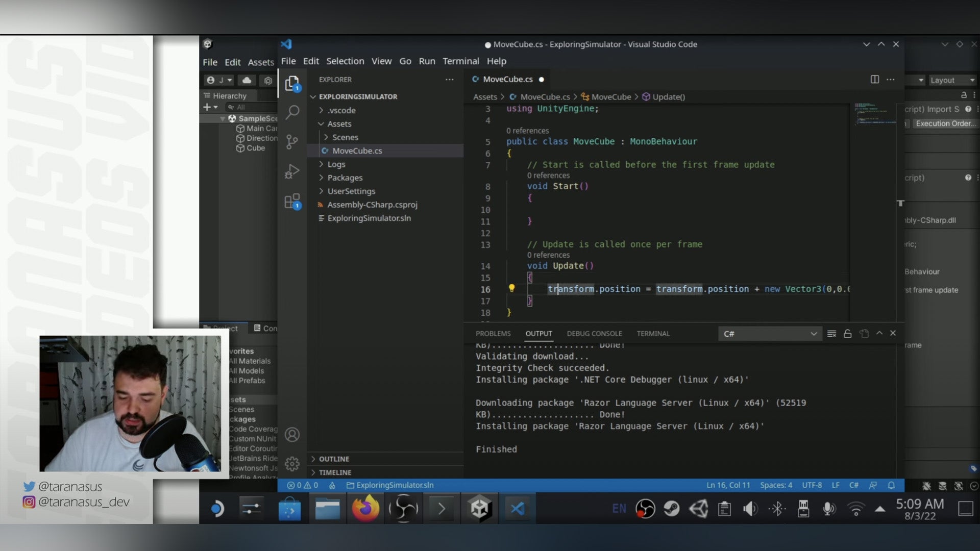Click the Manage gear icon

point(292,464)
